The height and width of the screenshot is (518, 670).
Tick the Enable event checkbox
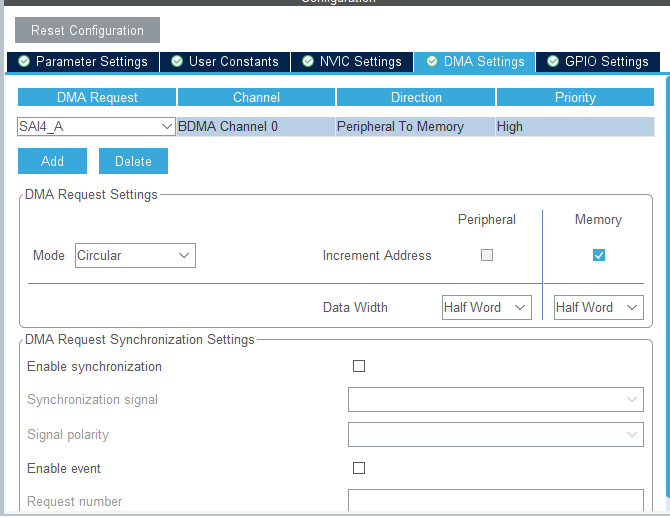[x=359, y=468]
